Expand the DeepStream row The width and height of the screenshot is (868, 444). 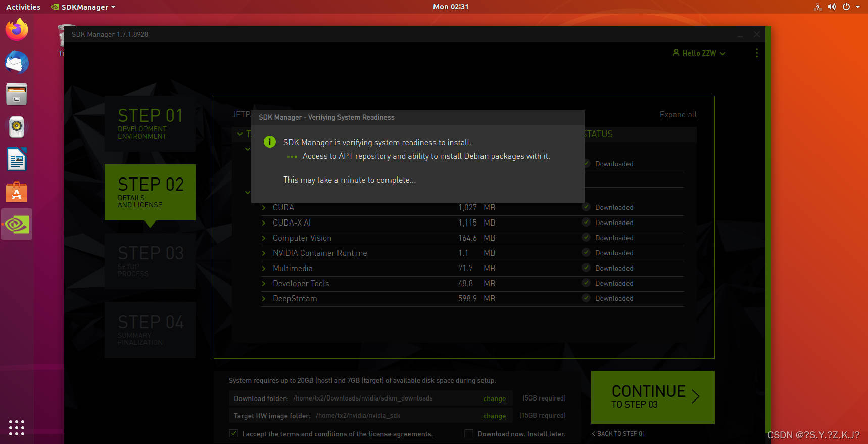click(264, 299)
